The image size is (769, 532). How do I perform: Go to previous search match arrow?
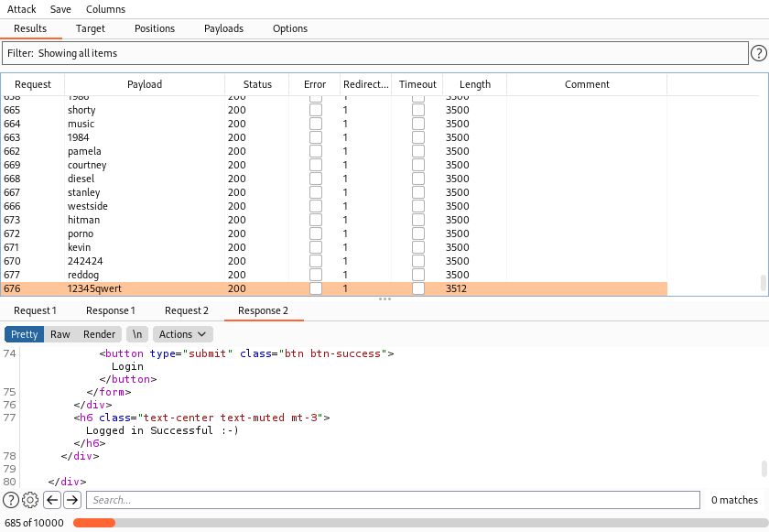pyautogui.click(x=52, y=500)
